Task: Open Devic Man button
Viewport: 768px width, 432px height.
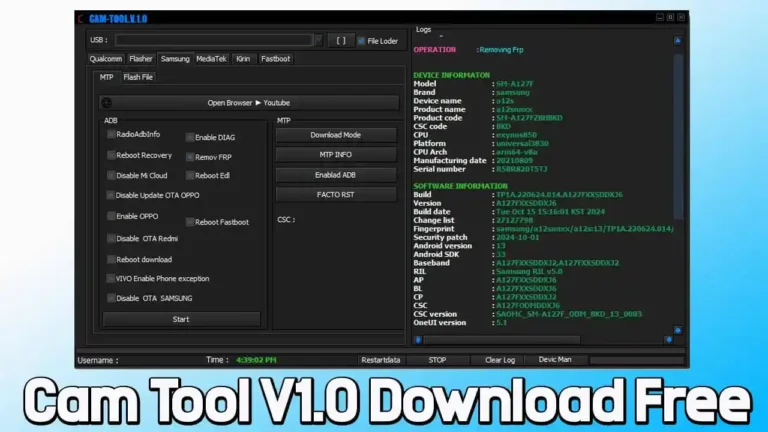Action: [555, 360]
